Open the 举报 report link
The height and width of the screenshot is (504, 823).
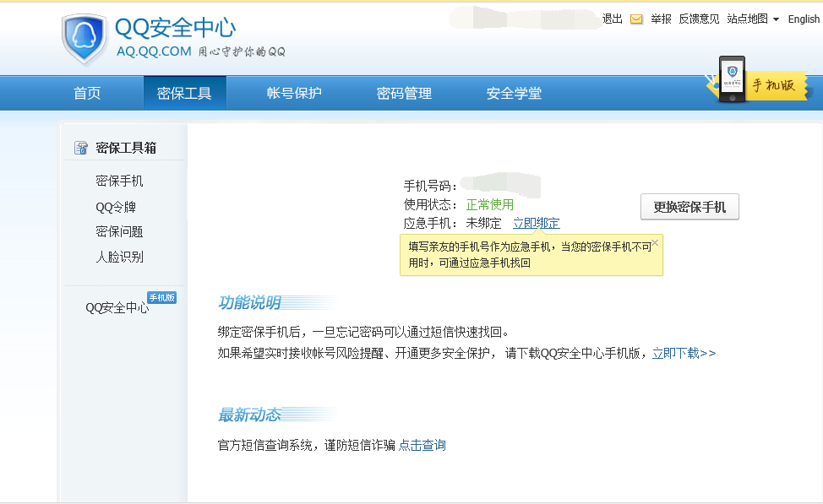(x=661, y=19)
